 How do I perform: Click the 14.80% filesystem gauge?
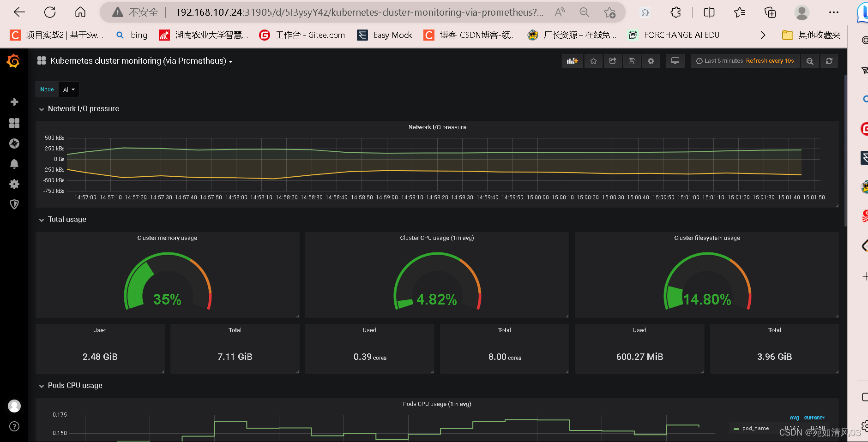click(x=707, y=281)
